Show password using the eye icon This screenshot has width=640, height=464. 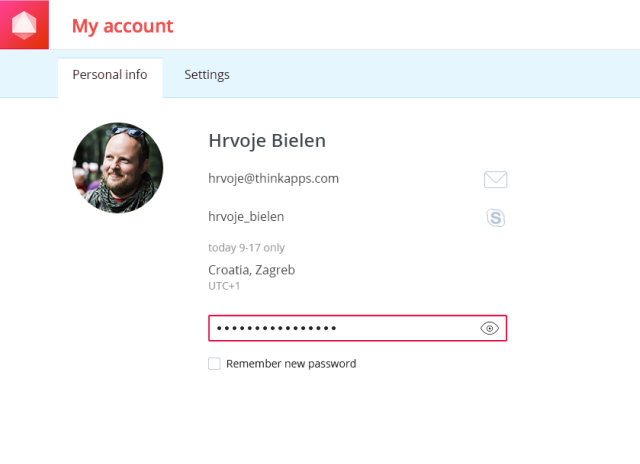489,328
